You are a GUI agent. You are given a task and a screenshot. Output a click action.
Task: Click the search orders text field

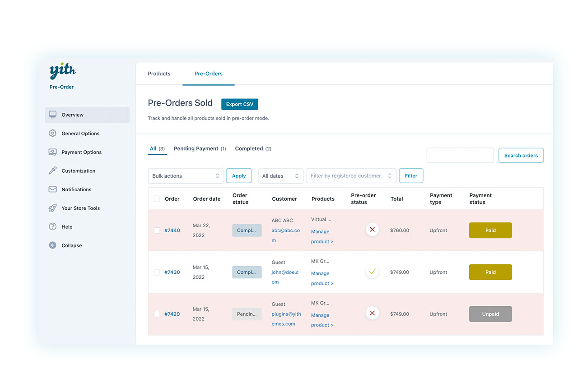click(x=460, y=155)
